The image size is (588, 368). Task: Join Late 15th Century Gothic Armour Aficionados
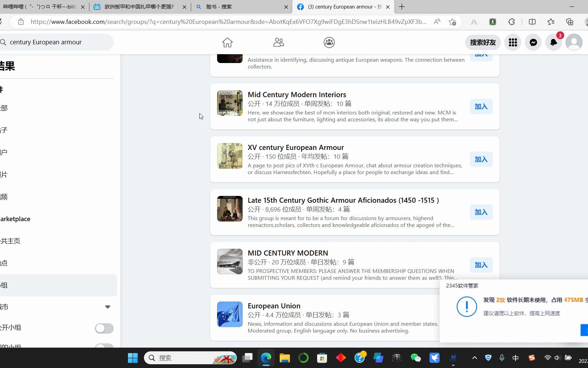[481, 212]
